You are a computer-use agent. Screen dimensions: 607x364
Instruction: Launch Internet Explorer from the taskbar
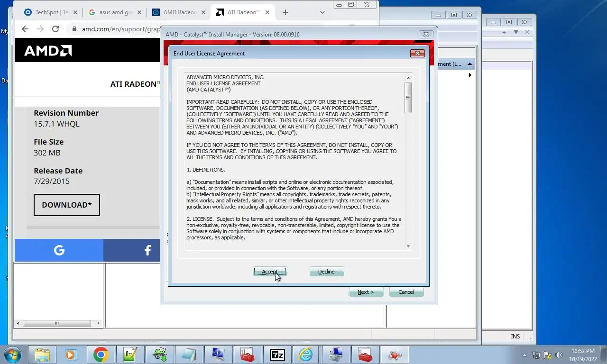click(306, 355)
